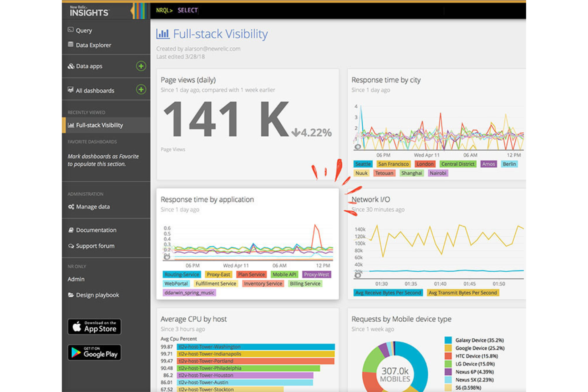588x392 pixels.
Task: Click the Documentation book icon
Action: (71, 230)
